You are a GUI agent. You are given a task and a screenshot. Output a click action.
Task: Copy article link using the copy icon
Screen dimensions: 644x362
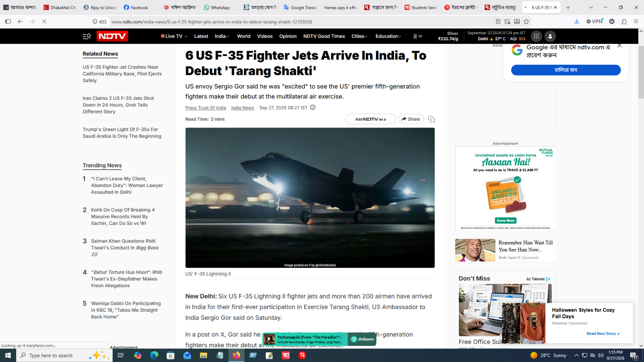click(x=431, y=119)
